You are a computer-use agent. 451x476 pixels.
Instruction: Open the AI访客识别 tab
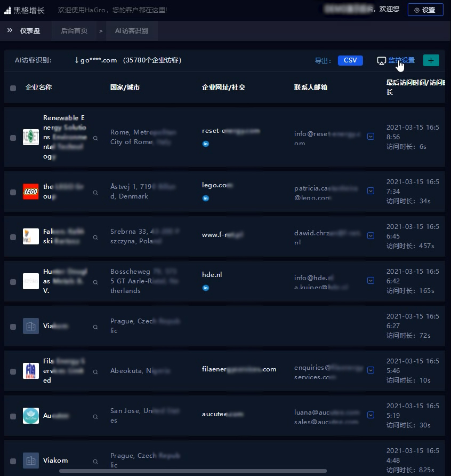(131, 31)
